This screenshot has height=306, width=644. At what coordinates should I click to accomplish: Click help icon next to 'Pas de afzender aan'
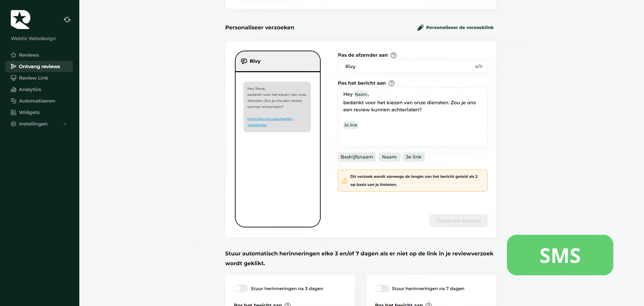click(x=394, y=55)
